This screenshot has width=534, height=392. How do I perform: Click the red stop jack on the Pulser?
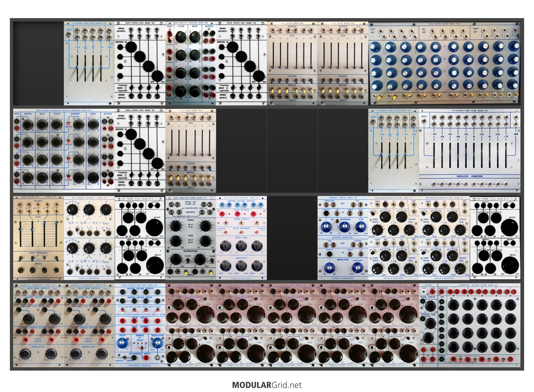(423, 359)
